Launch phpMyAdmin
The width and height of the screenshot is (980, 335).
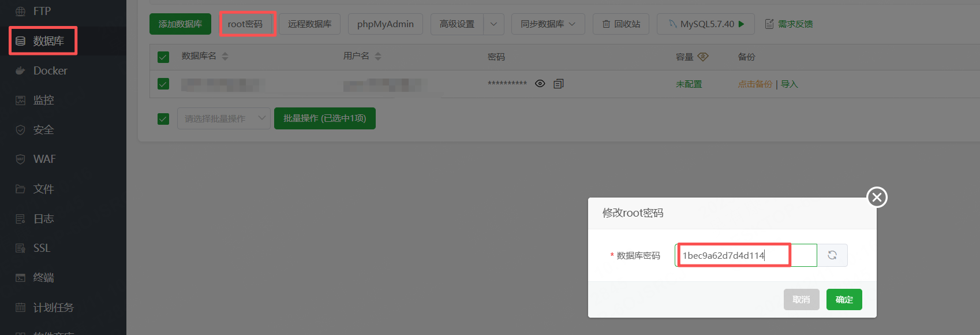[x=386, y=24]
